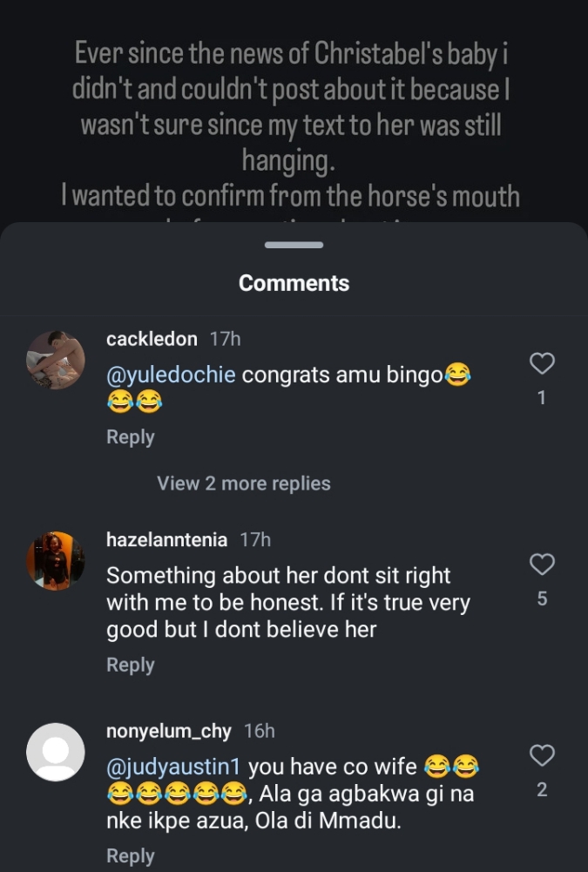Open hazelanntenia's profile picture
This screenshot has height=872, width=588.
(56, 560)
